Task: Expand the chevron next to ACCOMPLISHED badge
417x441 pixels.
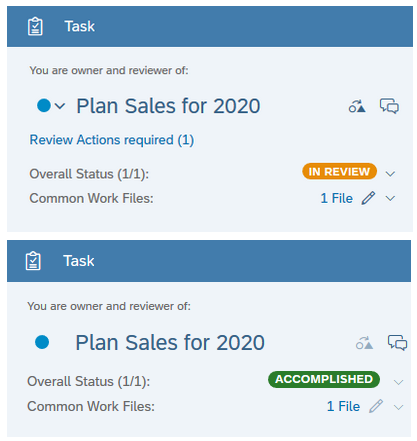Action: [x=398, y=382]
